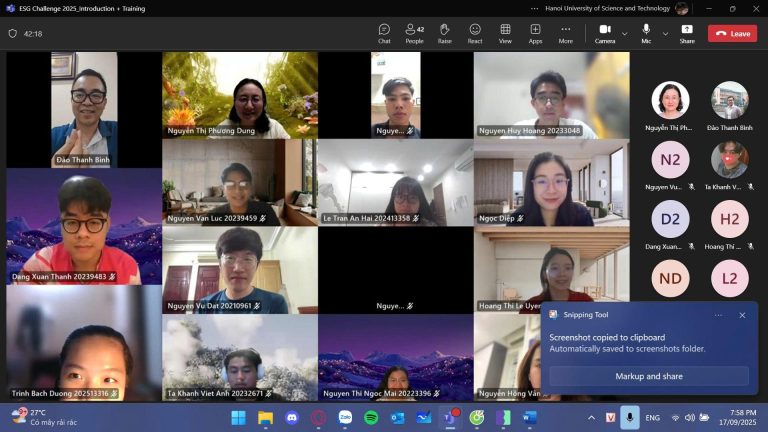Select Nguyen Huy Hoang 20233048 video tile

coord(552,95)
